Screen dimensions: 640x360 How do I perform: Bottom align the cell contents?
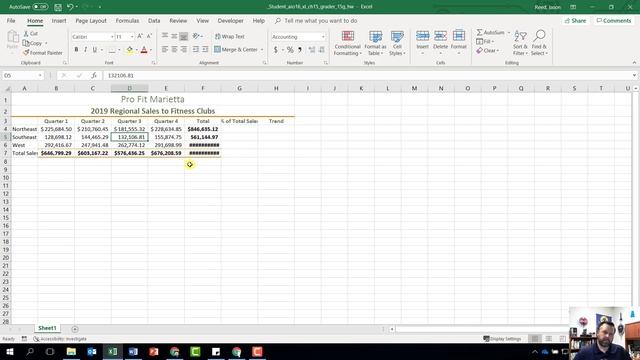184,36
